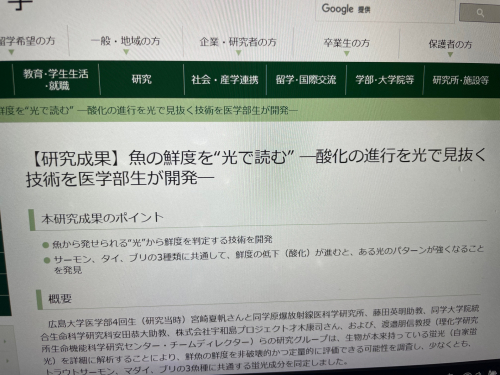Expand the 一般・地域の方 dropdown arrow
Screen dimensions: 500x375
point(126,52)
